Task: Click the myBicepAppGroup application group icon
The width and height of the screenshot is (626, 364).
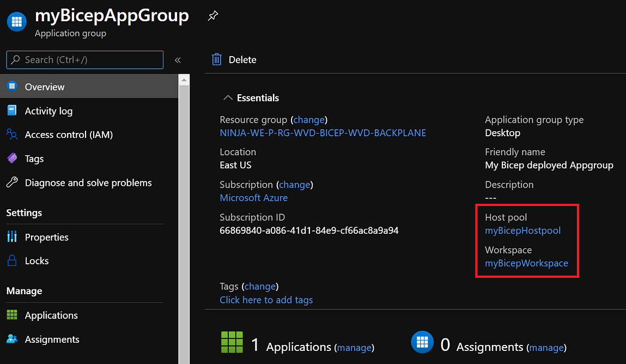Action: click(x=17, y=22)
